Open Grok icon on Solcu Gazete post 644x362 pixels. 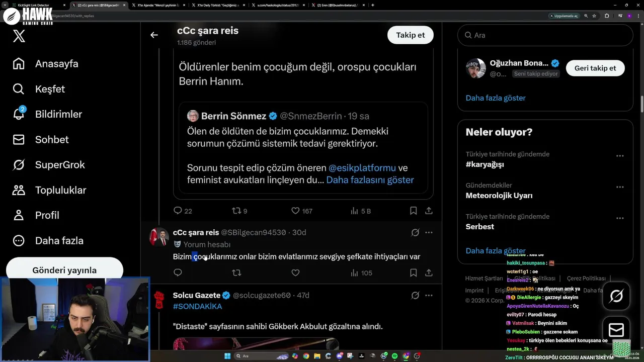pos(415,295)
